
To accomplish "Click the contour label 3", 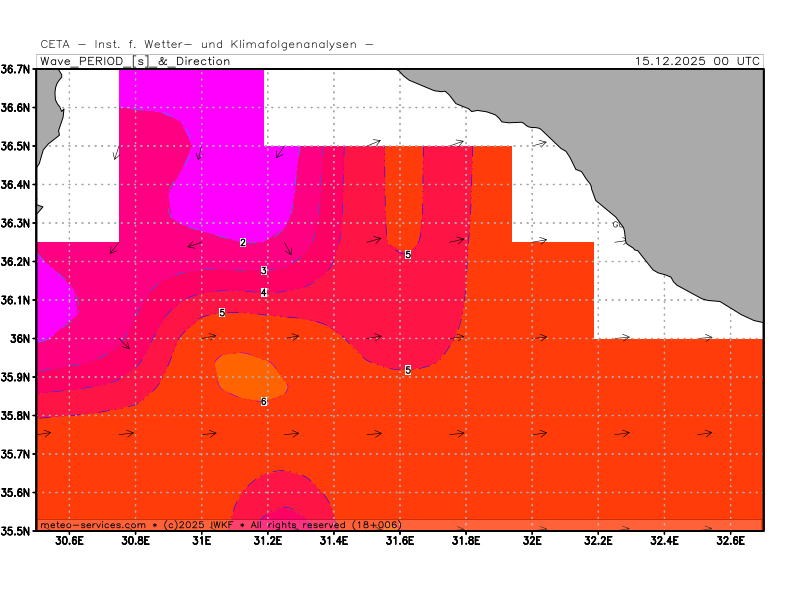I will (264, 271).
